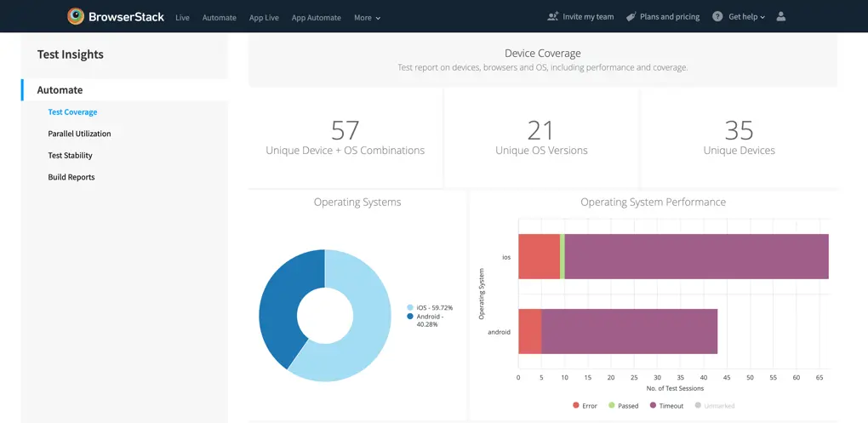Viewport: 868px width, 423px height.
Task: Toggle Timeout series in chart legend
Action: point(666,406)
